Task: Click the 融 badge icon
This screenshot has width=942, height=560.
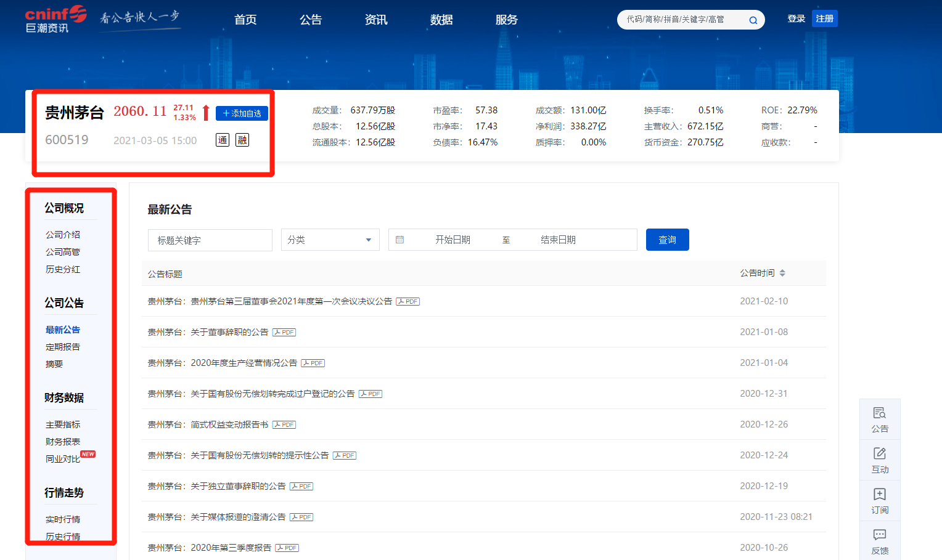Action: [x=242, y=140]
